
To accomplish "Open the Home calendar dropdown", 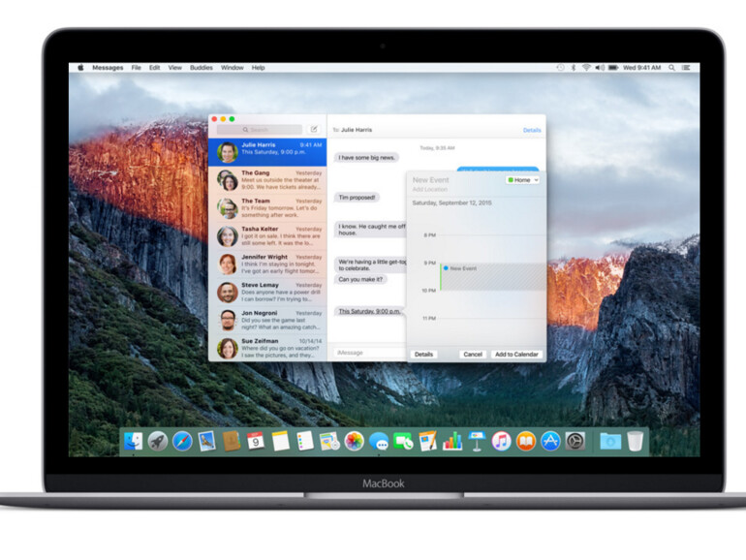I will pos(522,180).
